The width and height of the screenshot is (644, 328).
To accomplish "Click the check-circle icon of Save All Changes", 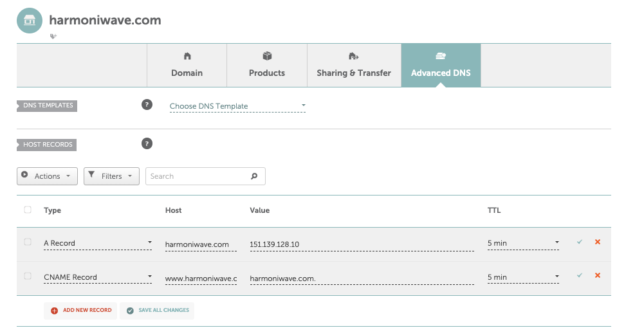I will click(x=130, y=311).
